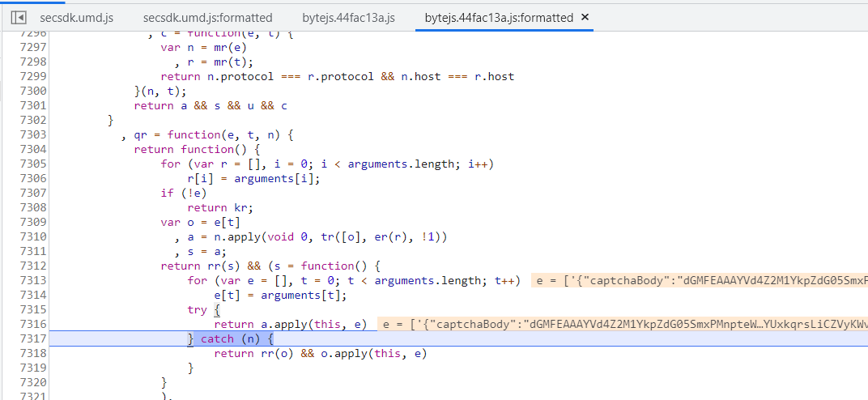Click the 'try {' keyword line
Image resolution: width=868 pixels, height=400 pixels.
click(x=204, y=310)
